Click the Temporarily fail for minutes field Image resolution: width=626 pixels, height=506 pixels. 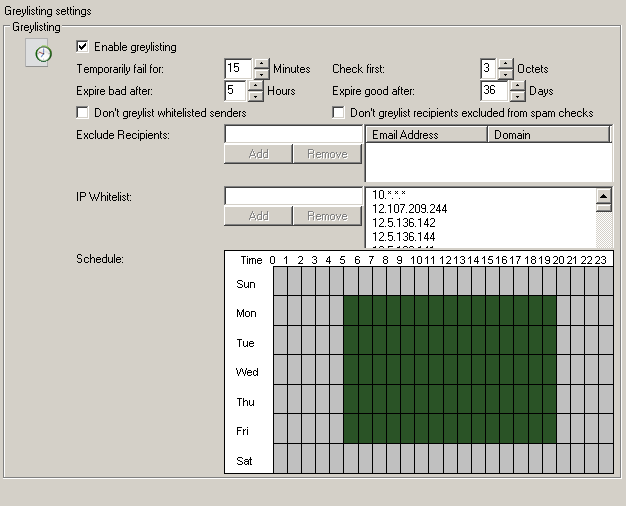click(x=237, y=69)
